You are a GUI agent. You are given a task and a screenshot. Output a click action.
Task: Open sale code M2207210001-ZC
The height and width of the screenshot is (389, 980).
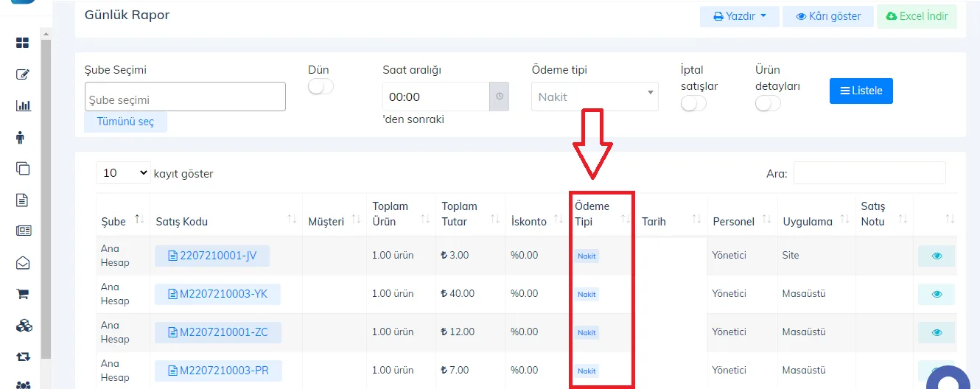tap(217, 332)
